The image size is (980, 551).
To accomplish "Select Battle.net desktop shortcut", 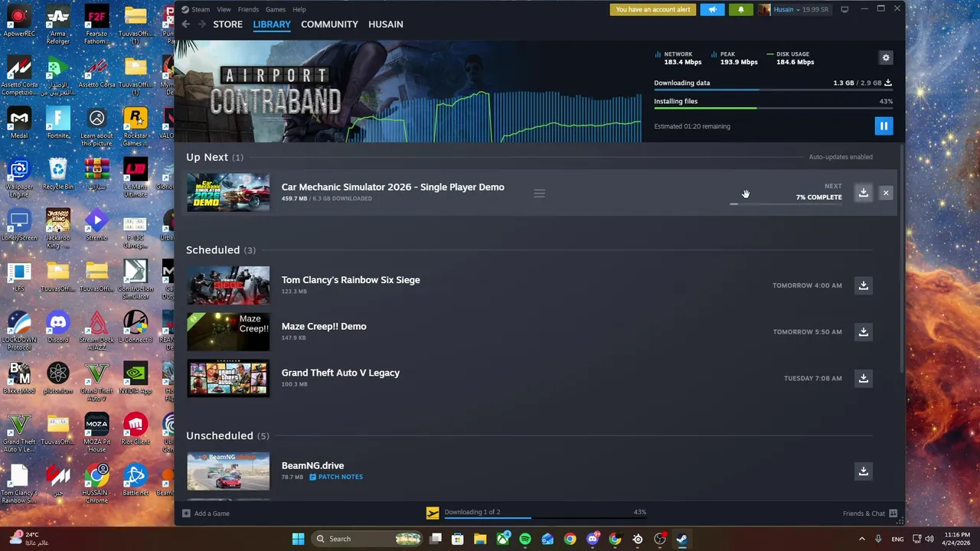I will (136, 481).
